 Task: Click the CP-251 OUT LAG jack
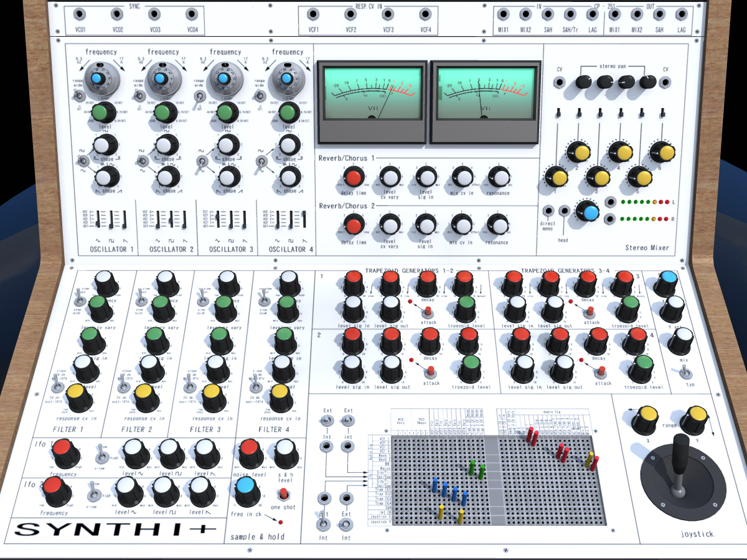682,14
